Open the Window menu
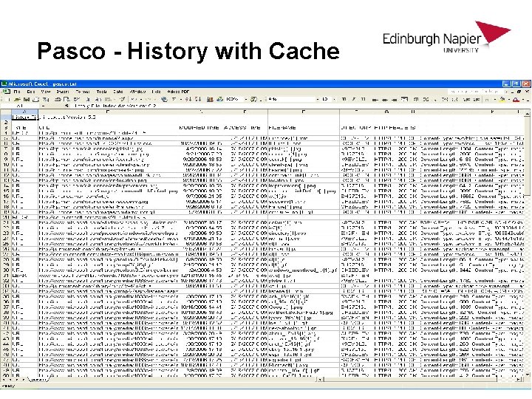Image resolution: width=532 pixels, height=399 pixels. coord(137,92)
